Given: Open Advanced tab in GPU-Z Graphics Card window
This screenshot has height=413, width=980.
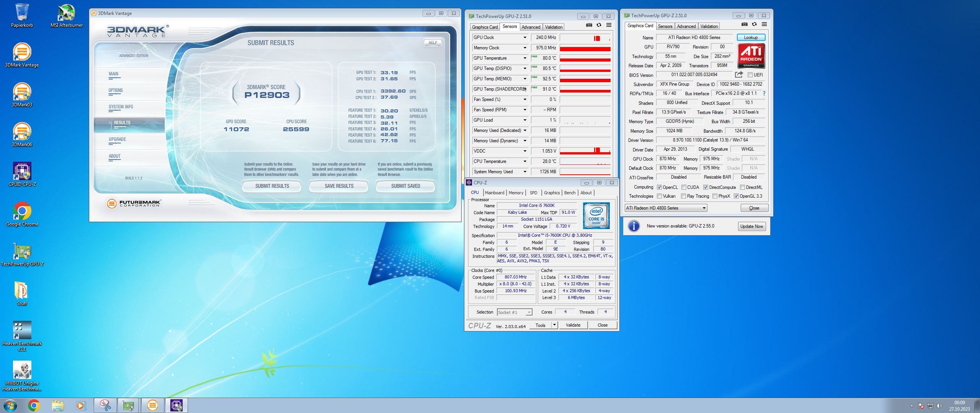Looking at the screenshot, I should pyautogui.click(x=686, y=26).
